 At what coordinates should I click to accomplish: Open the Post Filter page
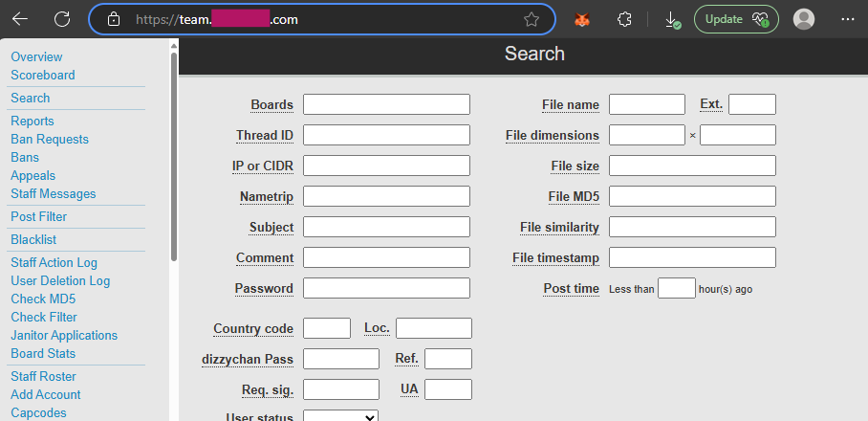click(x=38, y=216)
